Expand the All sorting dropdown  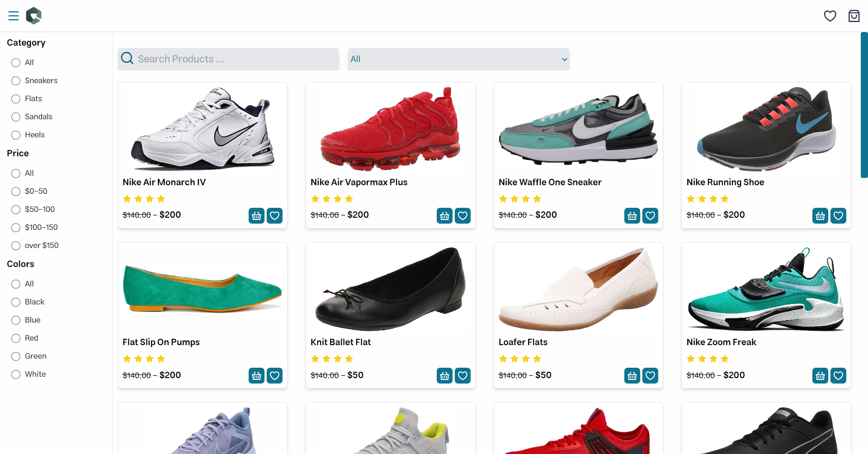[458, 59]
